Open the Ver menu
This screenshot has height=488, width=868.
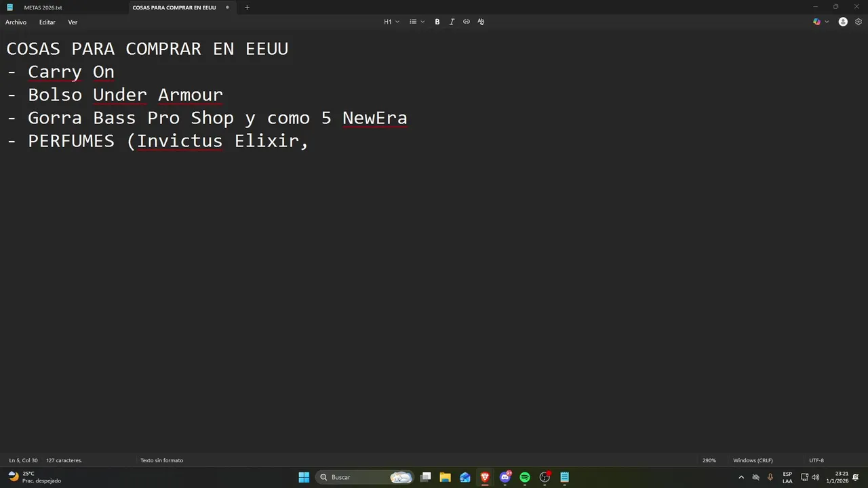[73, 22]
